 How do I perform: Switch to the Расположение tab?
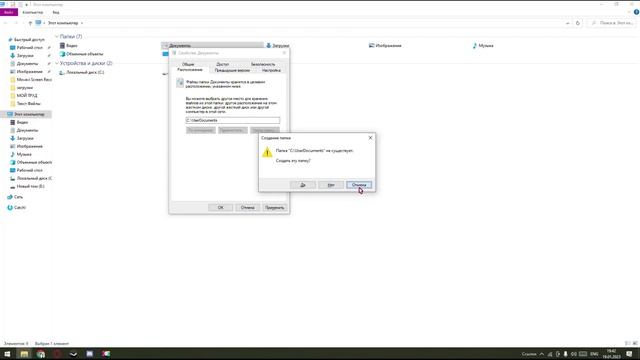pyautogui.click(x=190, y=70)
